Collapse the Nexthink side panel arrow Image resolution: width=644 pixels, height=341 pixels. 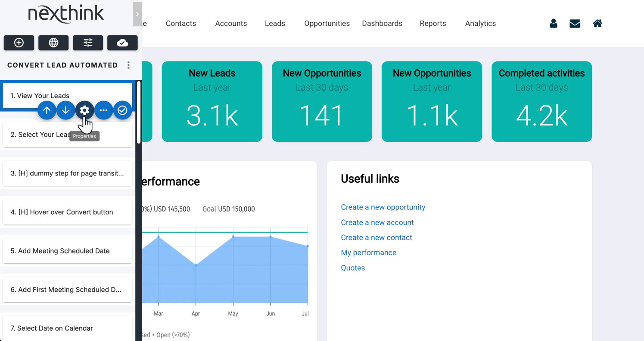pyautogui.click(x=137, y=14)
